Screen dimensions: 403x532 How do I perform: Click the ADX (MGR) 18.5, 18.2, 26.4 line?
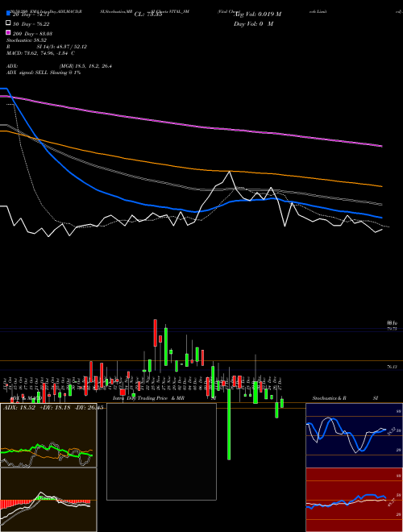tap(59, 66)
